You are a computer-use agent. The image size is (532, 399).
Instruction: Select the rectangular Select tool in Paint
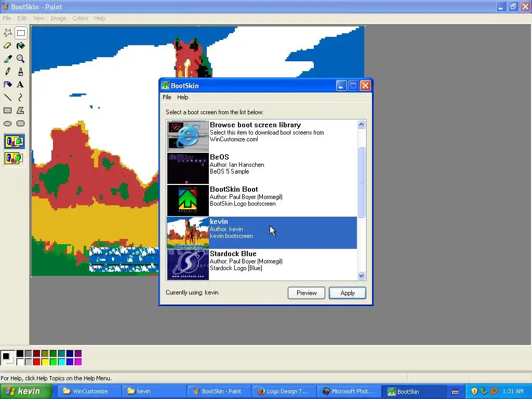pyautogui.click(x=21, y=33)
